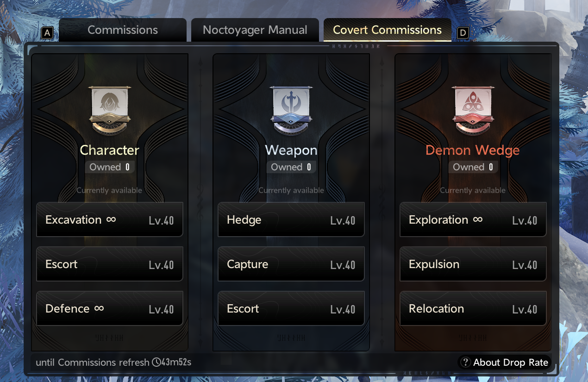The width and height of the screenshot is (588, 382).
Task: Open the Noctoyager Manual tab
Action: tap(255, 30)
